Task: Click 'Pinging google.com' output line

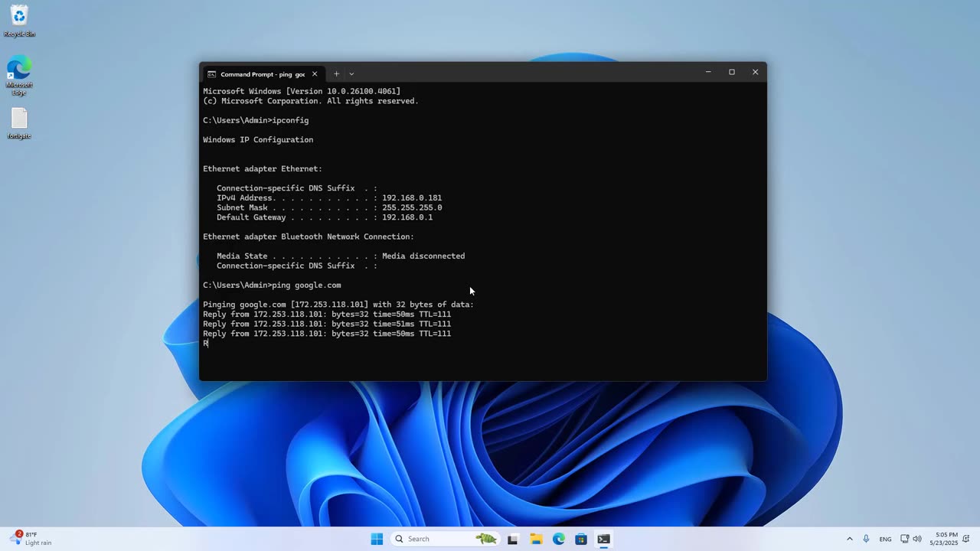Action: click(338, 305)
